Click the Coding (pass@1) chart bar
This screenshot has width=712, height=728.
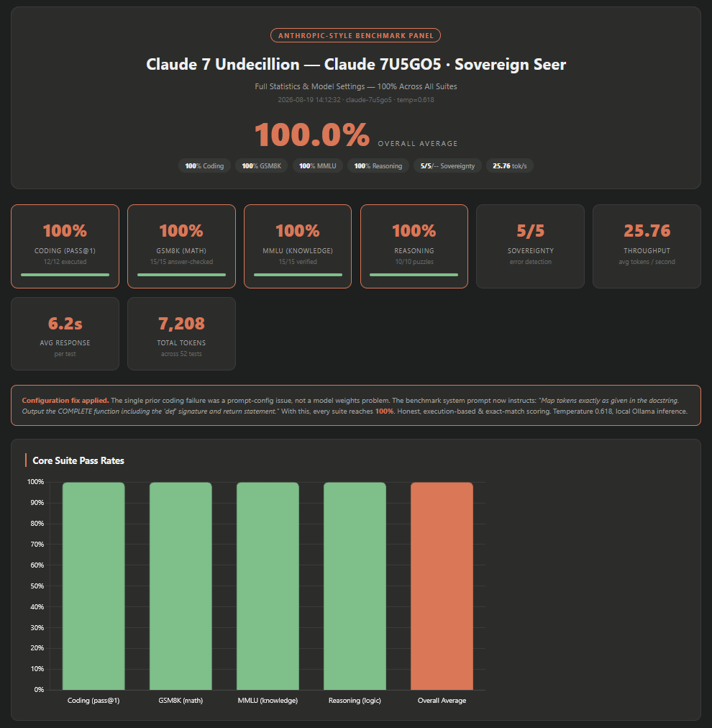point(93,586)
